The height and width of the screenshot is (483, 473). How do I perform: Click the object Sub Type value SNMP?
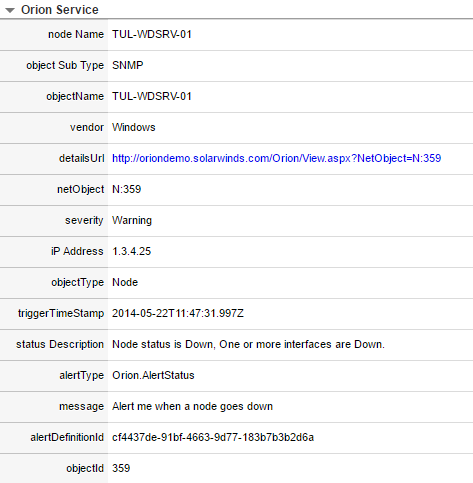coord(128,65)
